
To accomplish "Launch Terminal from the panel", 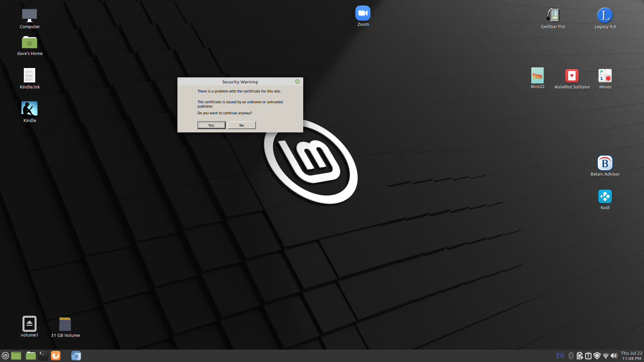I will click(x=43, y=356).
